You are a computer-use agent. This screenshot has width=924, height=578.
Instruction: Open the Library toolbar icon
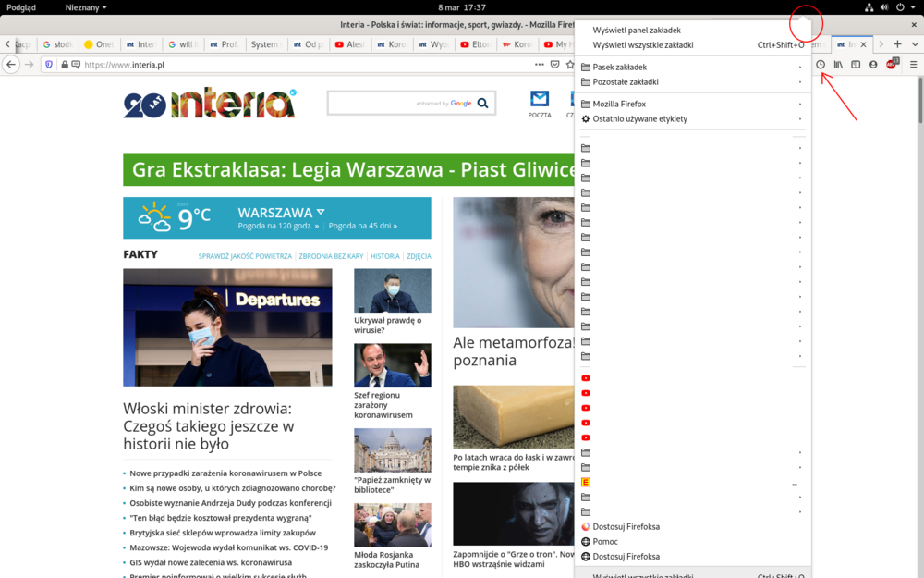(838, 65)
